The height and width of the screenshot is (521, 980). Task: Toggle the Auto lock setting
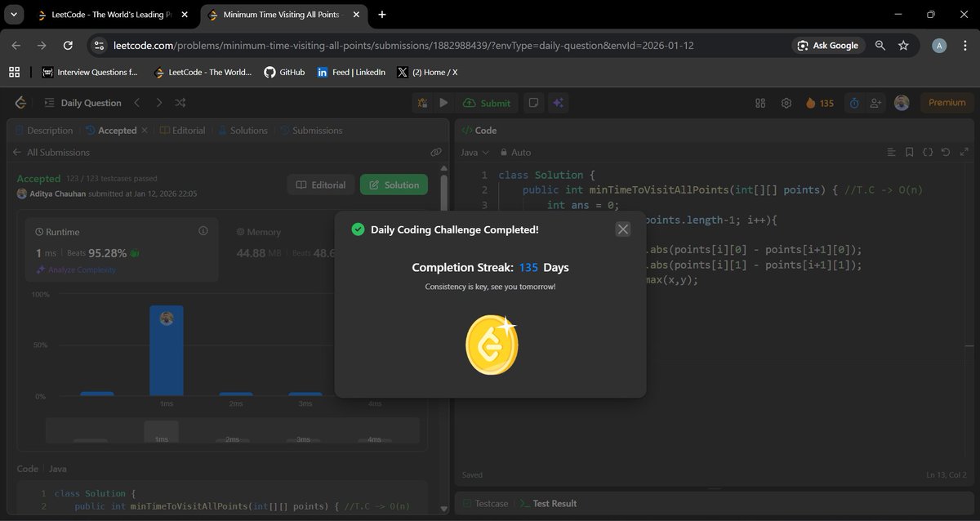coord(515,153)
